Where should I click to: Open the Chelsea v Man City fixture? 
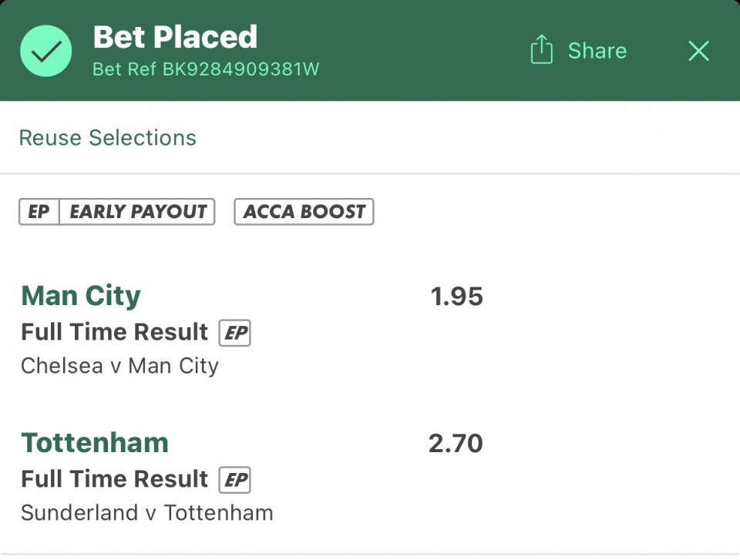(x=119, y=365)
